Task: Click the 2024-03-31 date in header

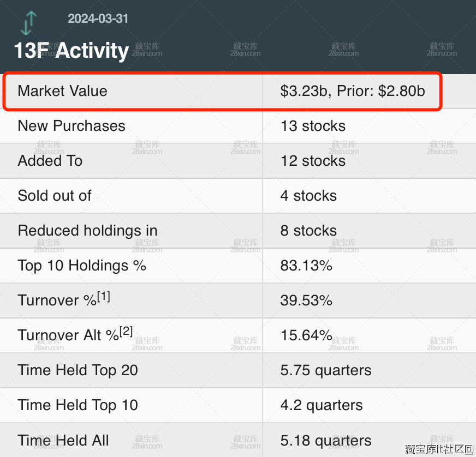Action: pyautogui.click(x=98, y=19)
